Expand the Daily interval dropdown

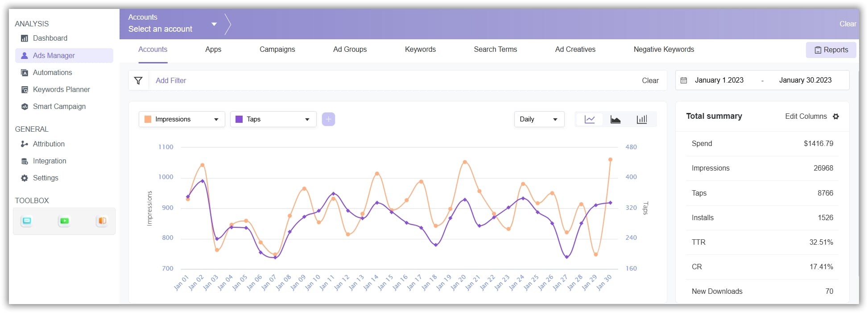click(539, 119)
